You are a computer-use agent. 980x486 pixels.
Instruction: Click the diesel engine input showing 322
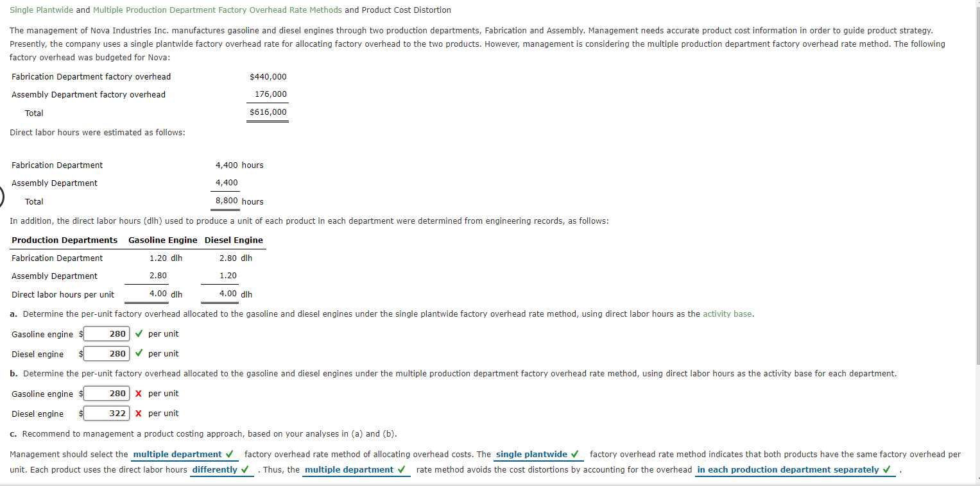coord(107,413)
